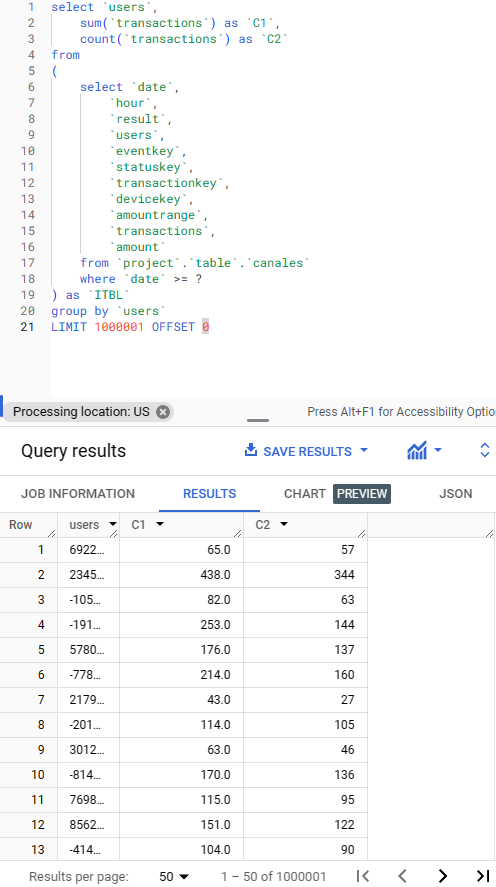Screen dimensions: 496x887
Task: Click C2 value 95
Action: [348, 799]
